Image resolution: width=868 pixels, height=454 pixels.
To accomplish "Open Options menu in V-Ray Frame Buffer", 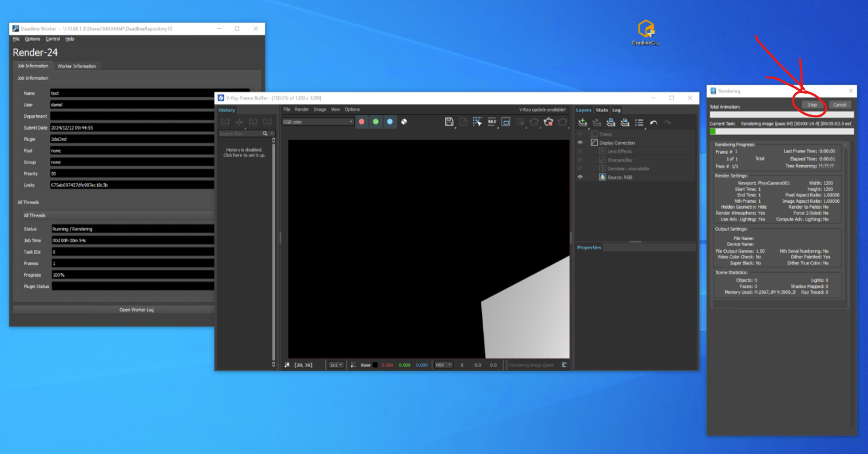I will pos(352,109).
